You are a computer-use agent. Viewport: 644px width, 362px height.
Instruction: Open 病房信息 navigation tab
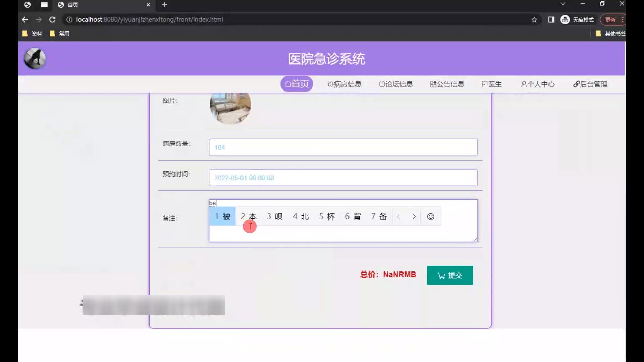click(344, 84)
